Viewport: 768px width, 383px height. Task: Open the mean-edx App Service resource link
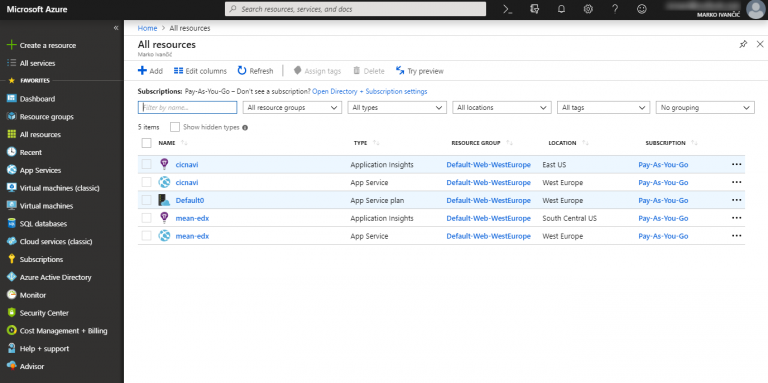click(x=192, y=236)
